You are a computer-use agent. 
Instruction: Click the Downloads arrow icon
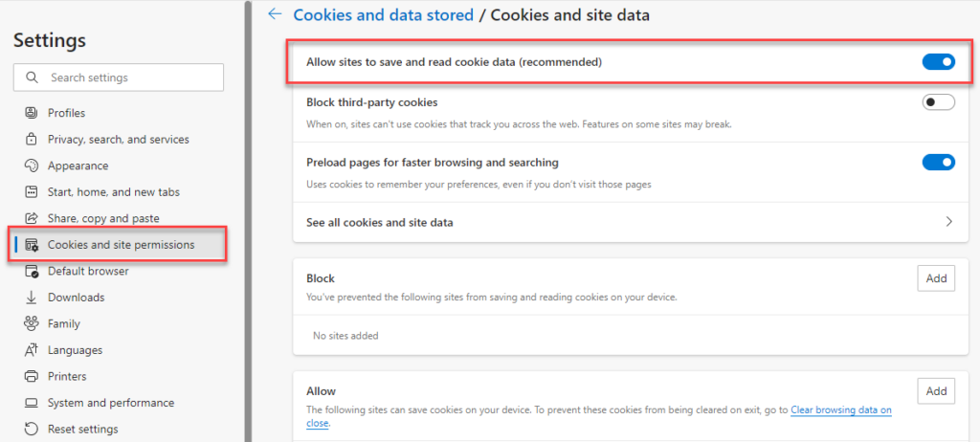(32, 298)
